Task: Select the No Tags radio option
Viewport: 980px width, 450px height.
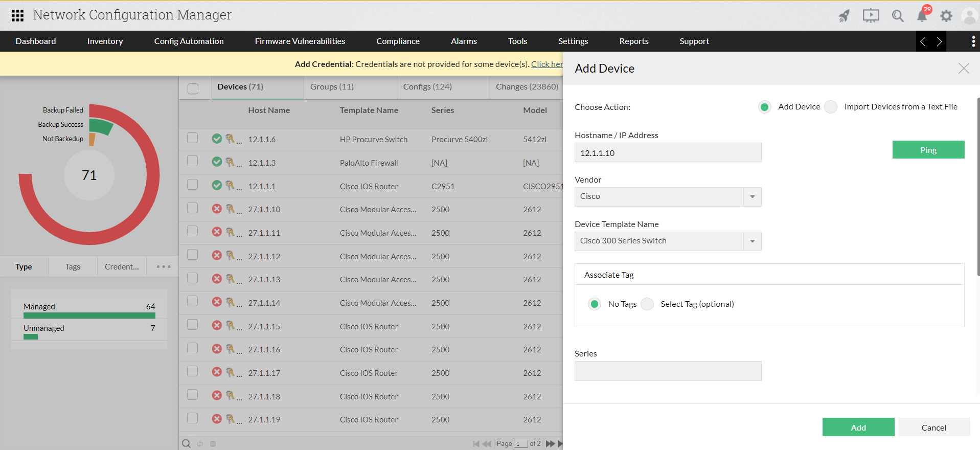Action: (x=595, y=304)
